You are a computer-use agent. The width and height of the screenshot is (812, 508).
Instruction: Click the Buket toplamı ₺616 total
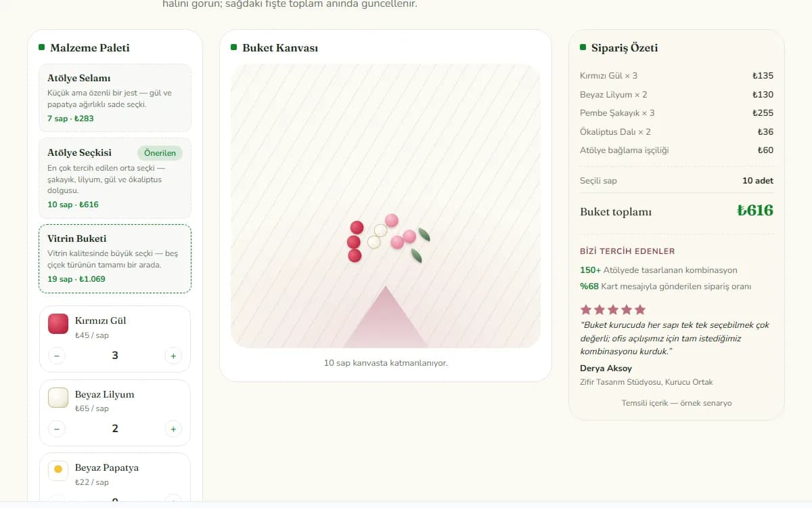click(677, 211)
